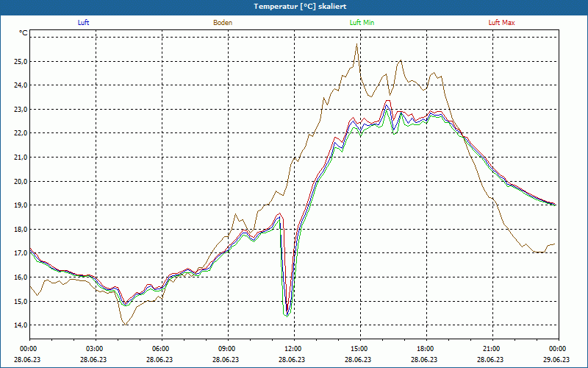Click the °C unit label above the y-axis

point(24,33)
